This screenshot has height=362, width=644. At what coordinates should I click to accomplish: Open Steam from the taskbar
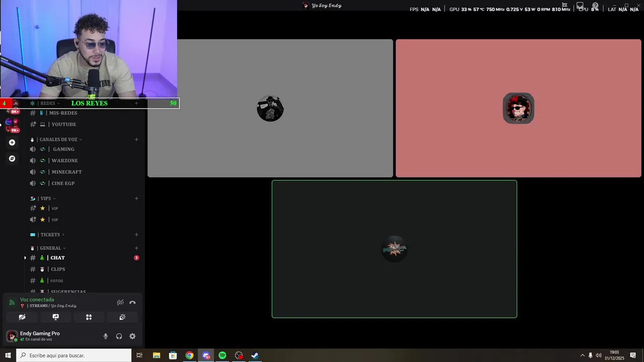[255, 355]
